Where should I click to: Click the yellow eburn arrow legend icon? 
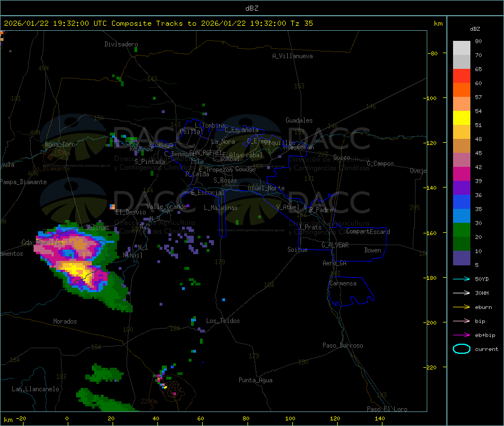tap(461, 307)
